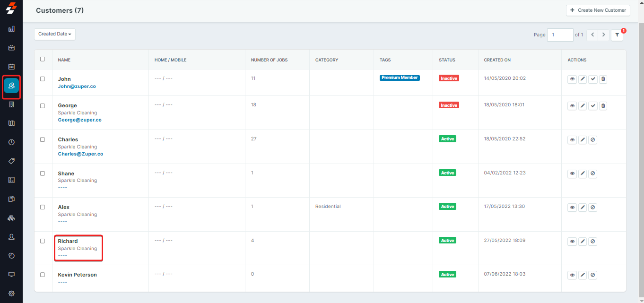View details of customer Charles
Viewport: 644px width, 303px height.
tap(572, 139)
